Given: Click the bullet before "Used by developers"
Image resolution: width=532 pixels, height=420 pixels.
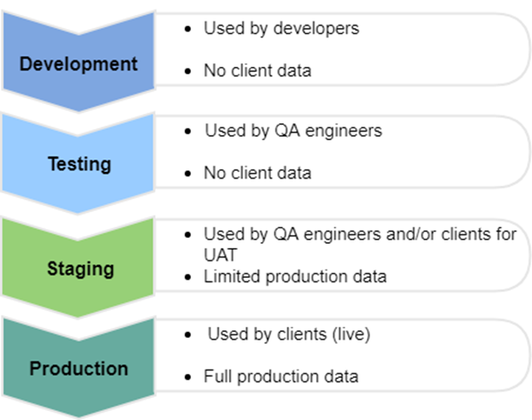Looking at the screenshot, I should [x=188, y=29].
